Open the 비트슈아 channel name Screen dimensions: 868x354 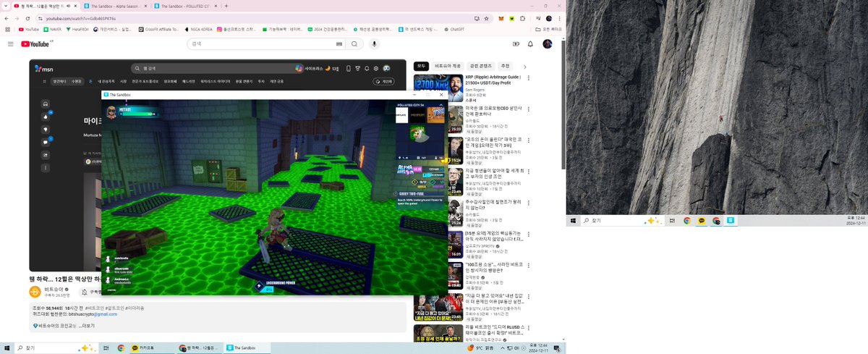click(x=54, y=289)
